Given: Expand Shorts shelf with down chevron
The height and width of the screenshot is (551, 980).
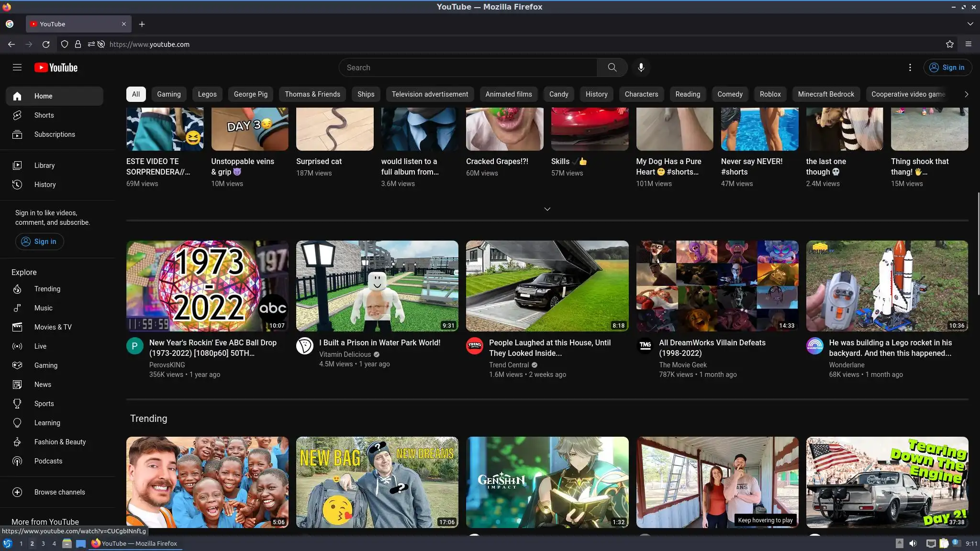Looking at the screenshot, I should pyautogui.click(x=547, y=209).
